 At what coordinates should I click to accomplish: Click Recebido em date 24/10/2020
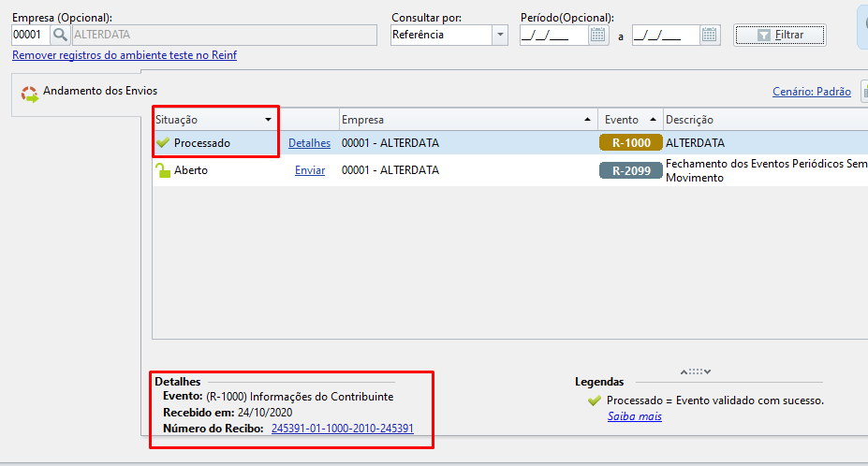pos(265,413)
